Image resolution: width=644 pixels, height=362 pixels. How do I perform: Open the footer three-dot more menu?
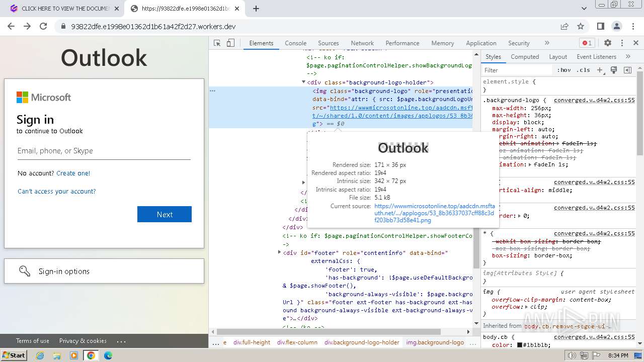pos(121,341)
